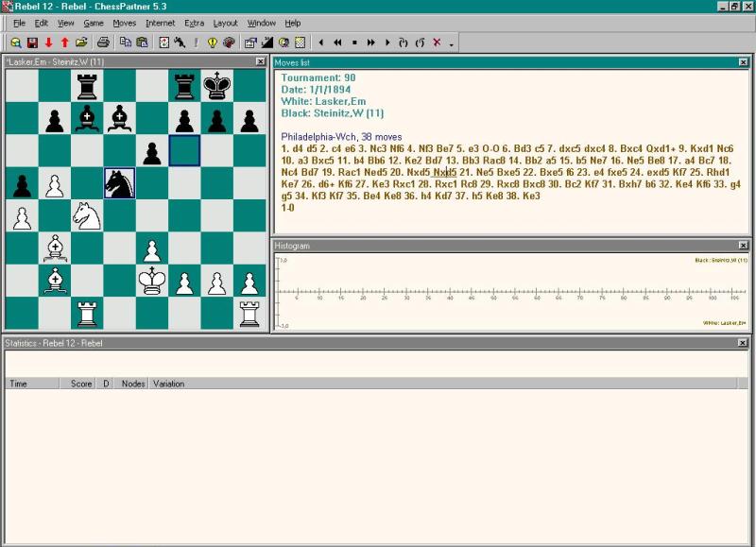
Task: Click the light bulb hint icon
Action: [x=213, y=43]
